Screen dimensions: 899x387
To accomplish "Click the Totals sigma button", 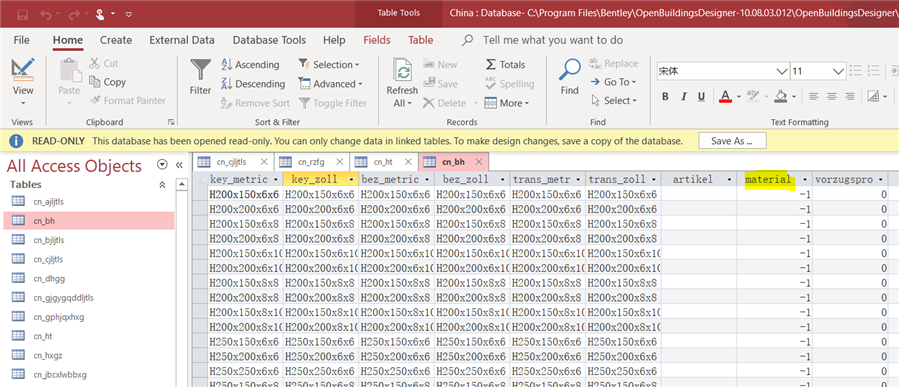I will click(x=505, y=65).
